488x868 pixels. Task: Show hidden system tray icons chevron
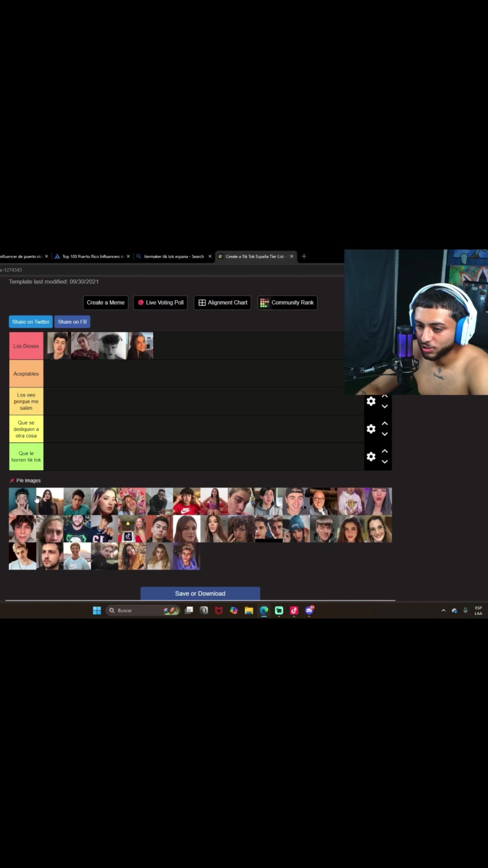click(x=443, y=611)
